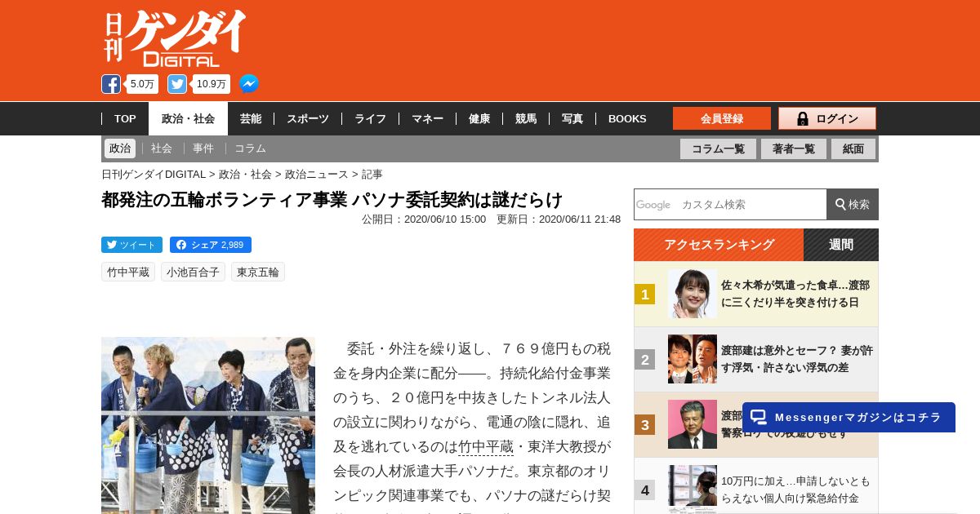980x514 pixels.
Task: Select the 社会 sub-tab
Action: 162,148
